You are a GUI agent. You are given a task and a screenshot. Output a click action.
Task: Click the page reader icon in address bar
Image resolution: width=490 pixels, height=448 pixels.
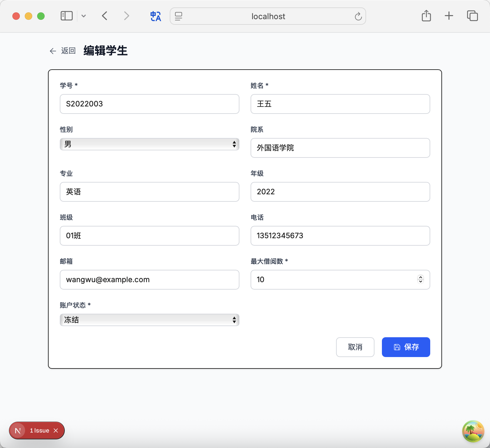pyautogui.click(x=179, y=16)
